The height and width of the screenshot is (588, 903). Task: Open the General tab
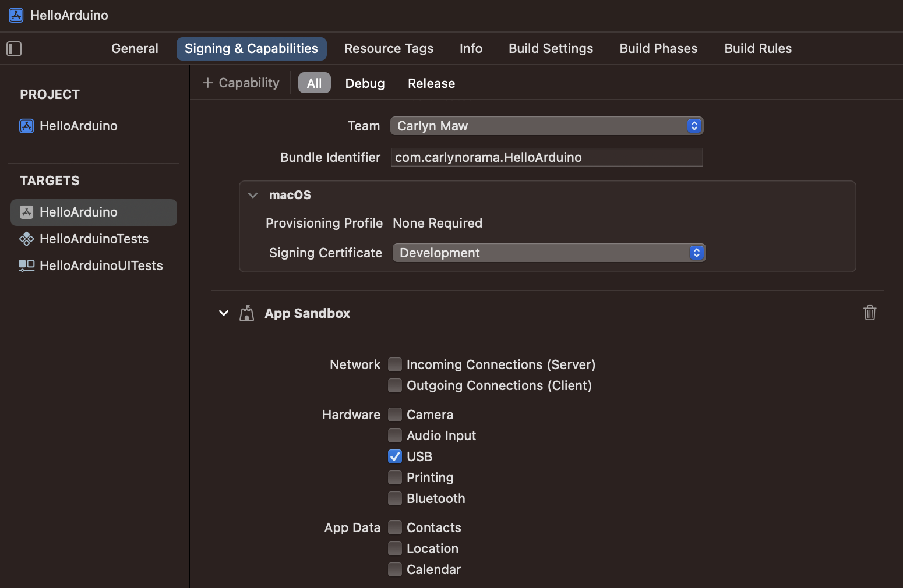pos(135,49)
